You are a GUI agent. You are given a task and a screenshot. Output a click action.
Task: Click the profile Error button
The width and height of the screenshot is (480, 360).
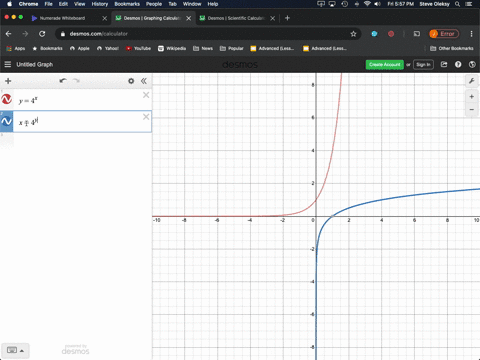coord(444,34)
